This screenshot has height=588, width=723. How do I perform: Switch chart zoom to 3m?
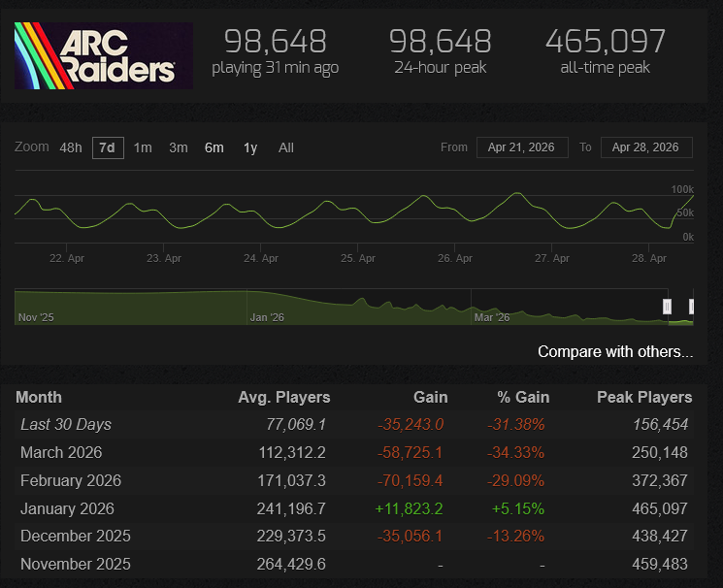(x=178, y=147)
